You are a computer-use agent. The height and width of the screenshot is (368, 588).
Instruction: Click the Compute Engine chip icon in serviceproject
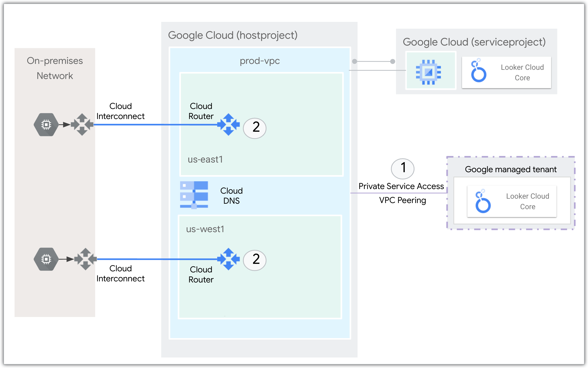428,72
